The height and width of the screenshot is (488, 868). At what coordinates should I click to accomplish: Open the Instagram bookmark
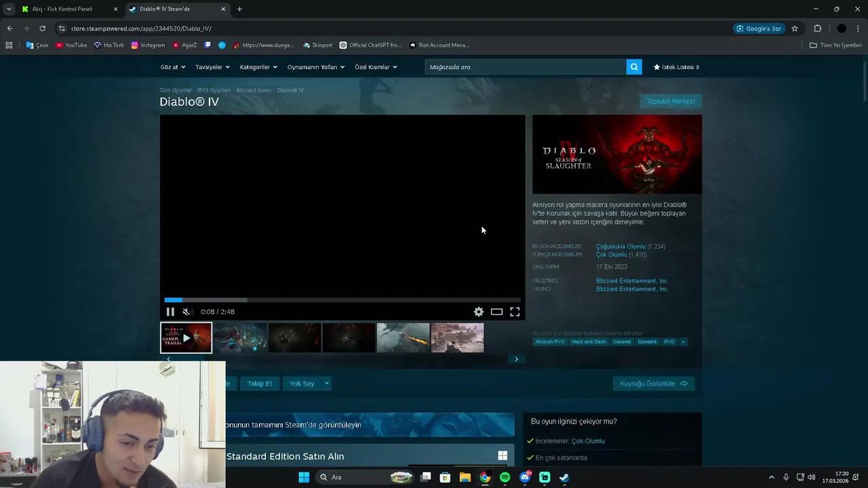[148, 45]
